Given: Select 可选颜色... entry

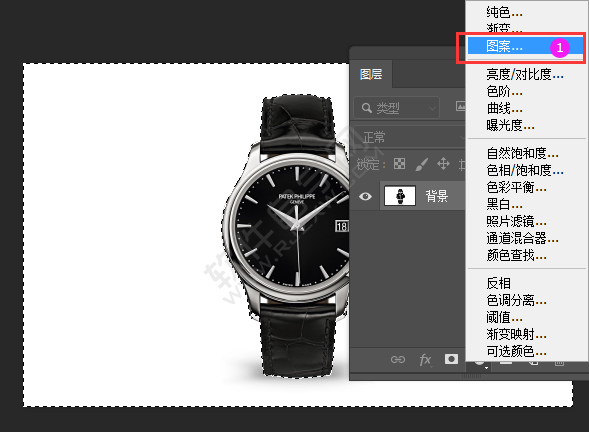Looking at the screenshot, I should (516, 351).
